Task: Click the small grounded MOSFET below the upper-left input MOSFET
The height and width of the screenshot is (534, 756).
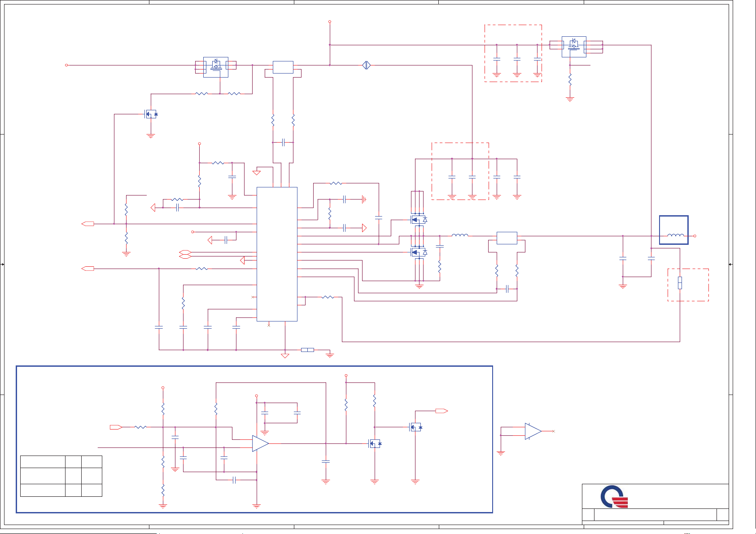Action: pos(151,114)
